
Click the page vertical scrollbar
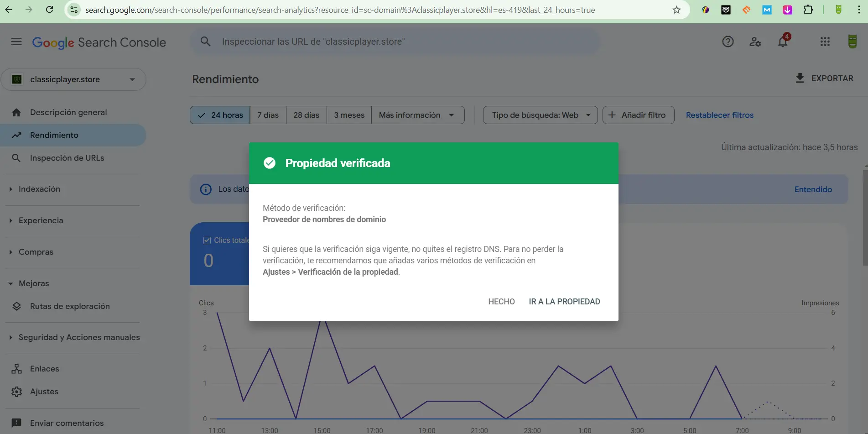865,217
